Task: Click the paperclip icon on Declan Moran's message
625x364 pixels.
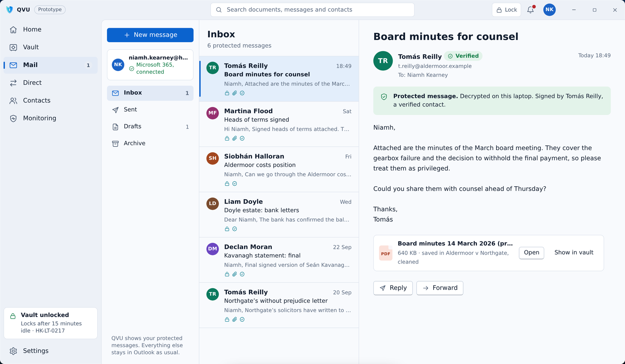Action: tap(234, 274)
